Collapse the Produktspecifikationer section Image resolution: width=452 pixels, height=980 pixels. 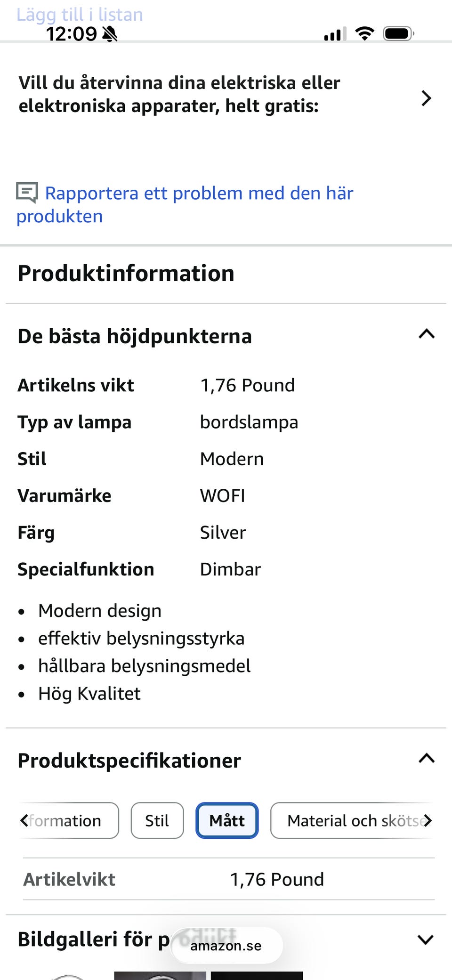click(426, 759)
